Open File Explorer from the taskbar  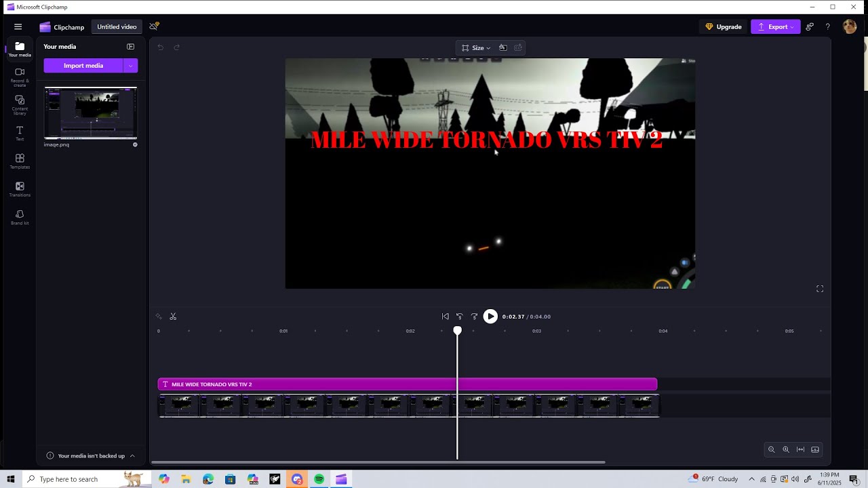tap(186, 479)
